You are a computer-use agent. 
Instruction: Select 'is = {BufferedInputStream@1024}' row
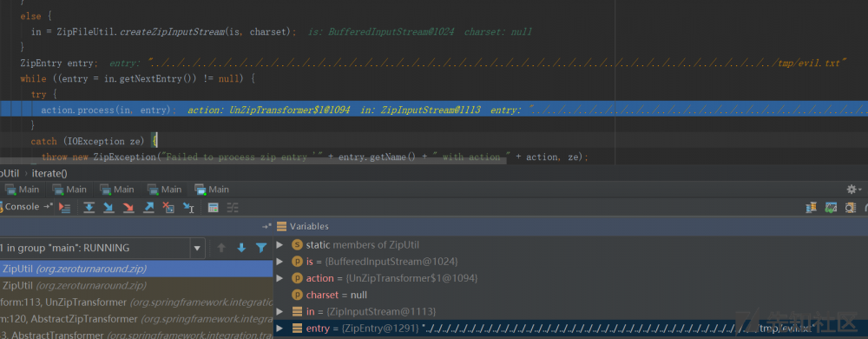coord(571,262)
